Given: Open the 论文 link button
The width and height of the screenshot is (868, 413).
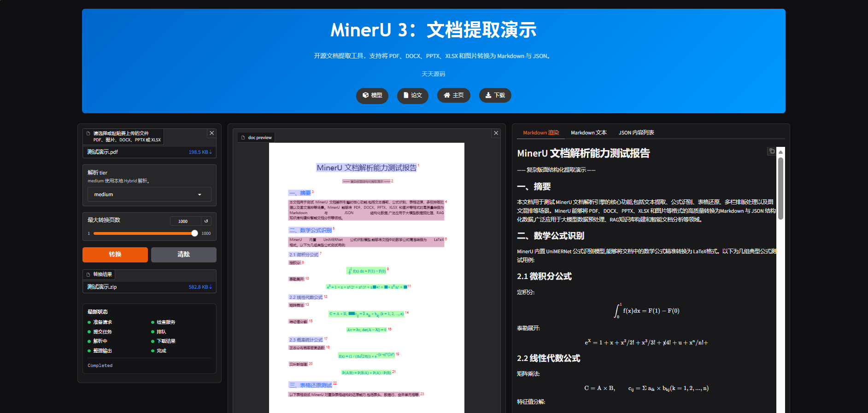Looking at the screenshot, I should pyautogui.click(x=413, y=95).
